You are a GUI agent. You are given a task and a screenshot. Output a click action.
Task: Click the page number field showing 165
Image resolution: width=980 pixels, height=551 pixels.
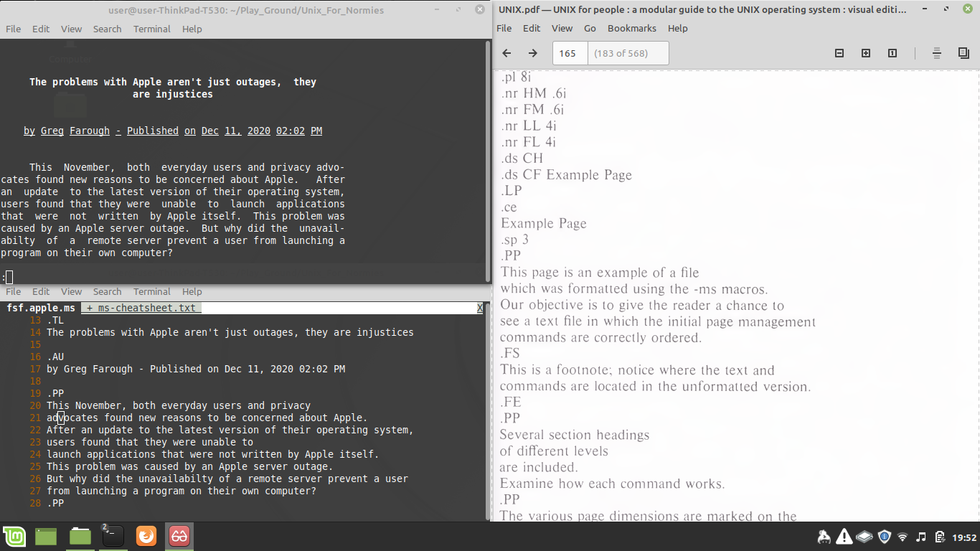click(570, 53)
